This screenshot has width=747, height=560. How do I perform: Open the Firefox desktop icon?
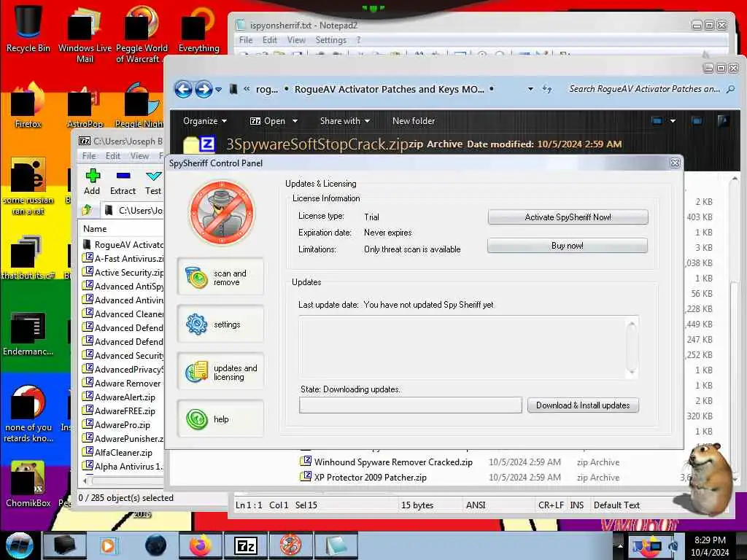click(28, 106)
